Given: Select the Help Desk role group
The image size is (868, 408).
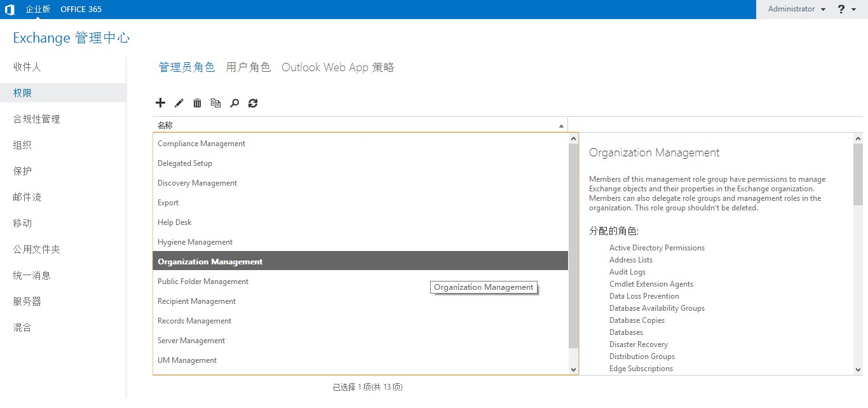Looking at the screenshot, I should (x=360, y=222).
